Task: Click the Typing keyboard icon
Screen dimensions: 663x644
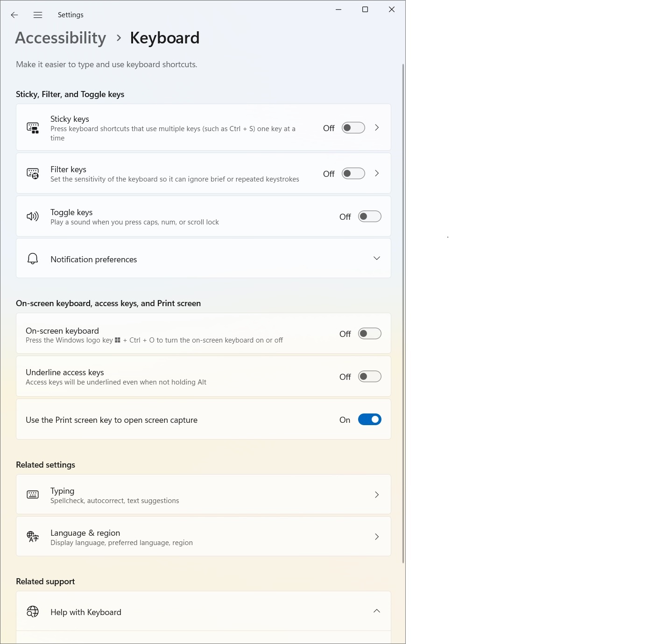Action: coord(33,495)
